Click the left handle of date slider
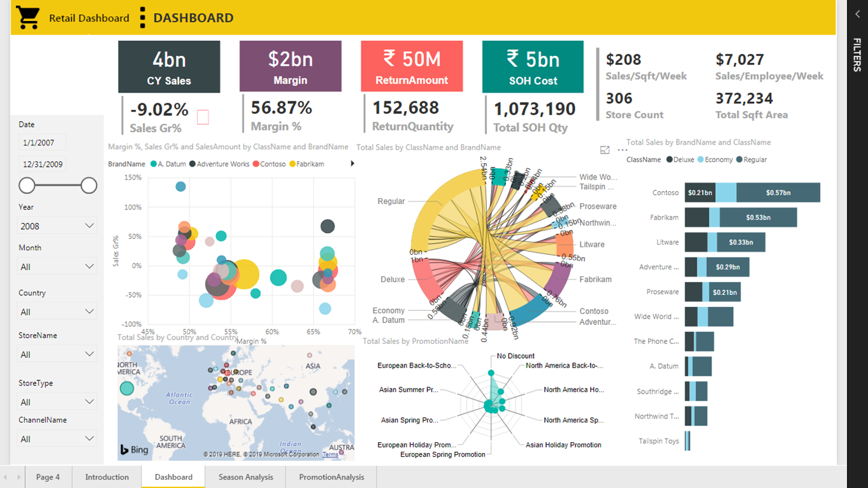868x488 pixels. pyautogui.click(x=27, y=185)
